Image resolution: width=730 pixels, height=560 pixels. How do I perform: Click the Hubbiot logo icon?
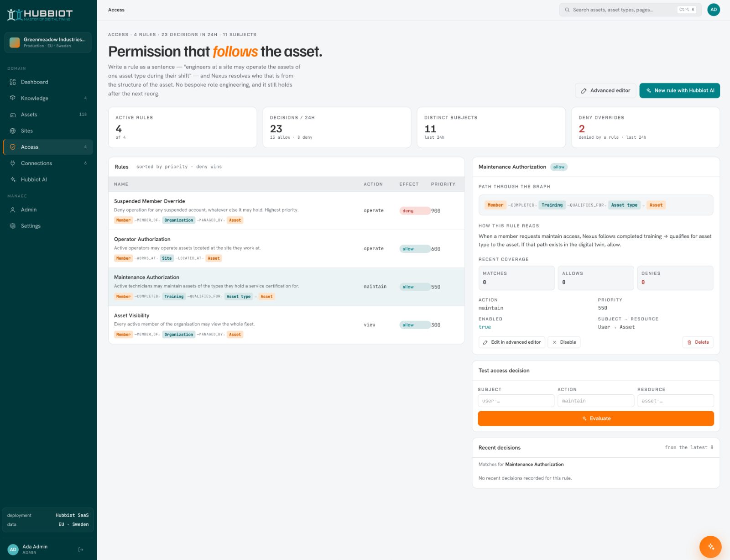[x=15, y=15]
